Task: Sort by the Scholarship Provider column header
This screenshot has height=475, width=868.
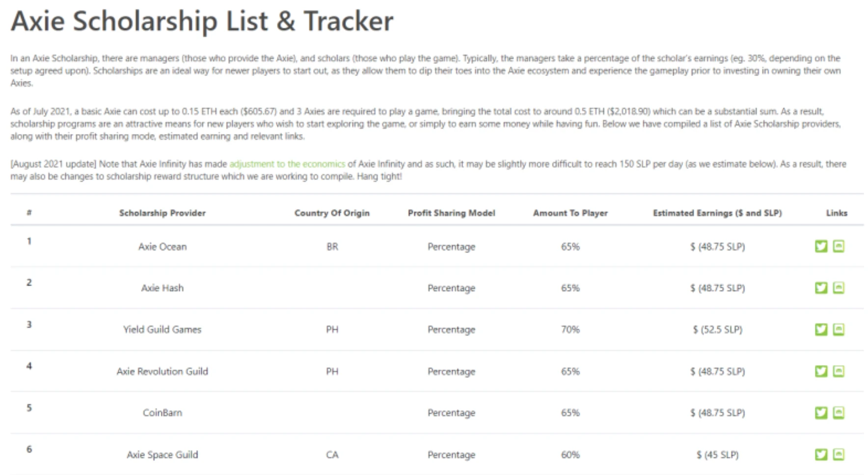Action: click(162, 213)
